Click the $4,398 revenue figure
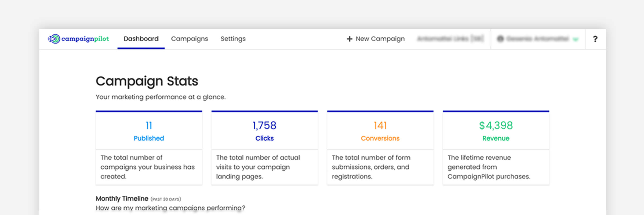This screenshot has width=644, height=215. [x=496, y=126]
